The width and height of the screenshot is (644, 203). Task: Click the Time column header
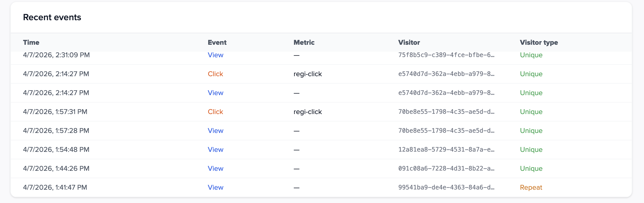(31, 42)
